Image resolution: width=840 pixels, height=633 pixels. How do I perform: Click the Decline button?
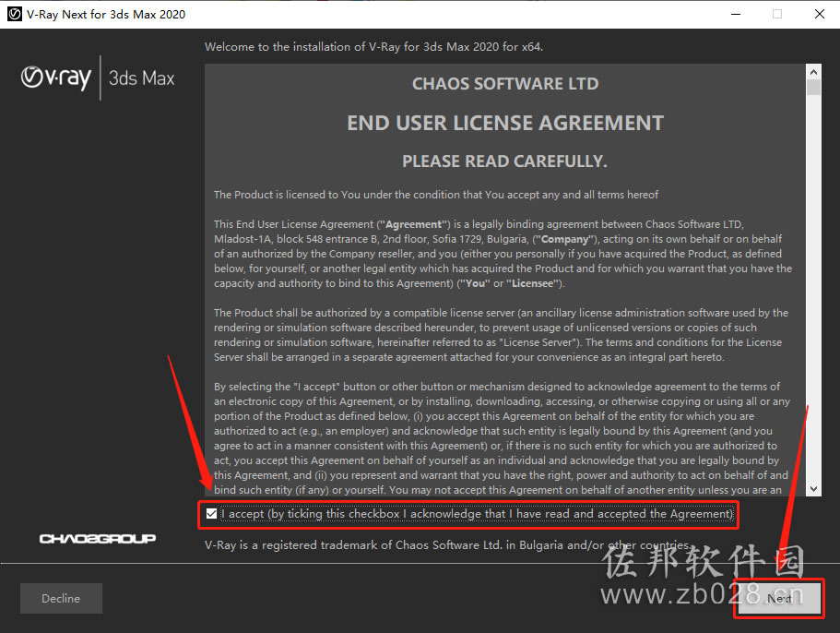pyautogui.click(x=61, y=598)
